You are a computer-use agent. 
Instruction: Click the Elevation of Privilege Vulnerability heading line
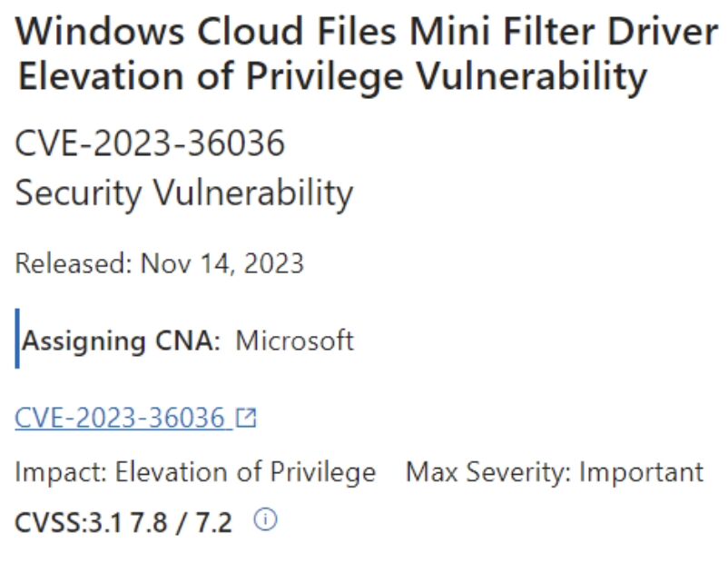pyautogui.click(x=331, y=77)
